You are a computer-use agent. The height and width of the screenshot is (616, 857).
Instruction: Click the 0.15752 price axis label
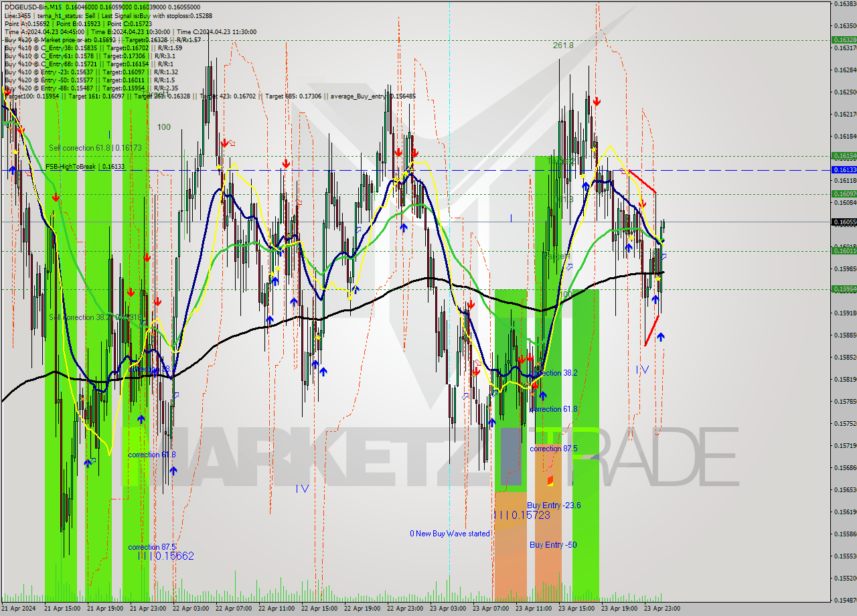[845, 423]
